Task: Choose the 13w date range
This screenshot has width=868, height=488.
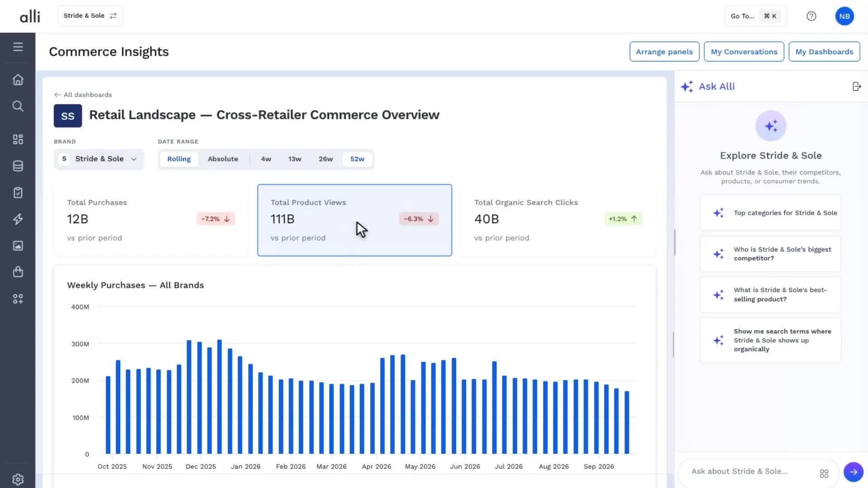Action: (x=295, y=159)
